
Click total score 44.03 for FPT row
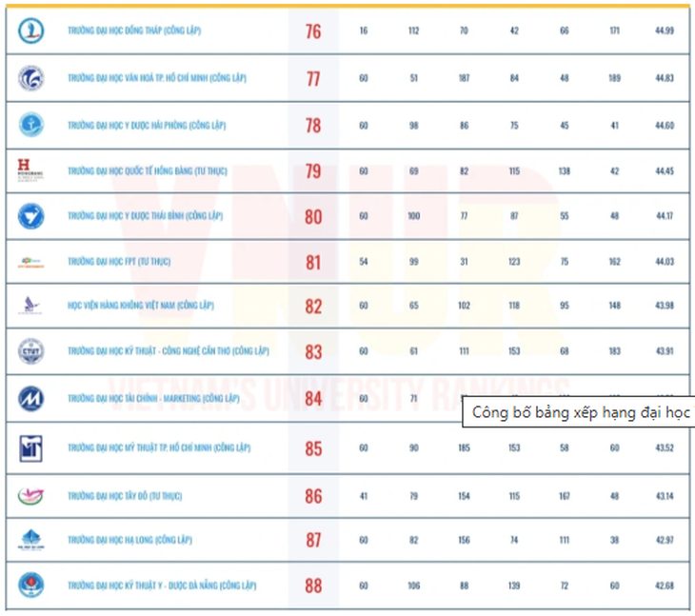pos(665,262)
